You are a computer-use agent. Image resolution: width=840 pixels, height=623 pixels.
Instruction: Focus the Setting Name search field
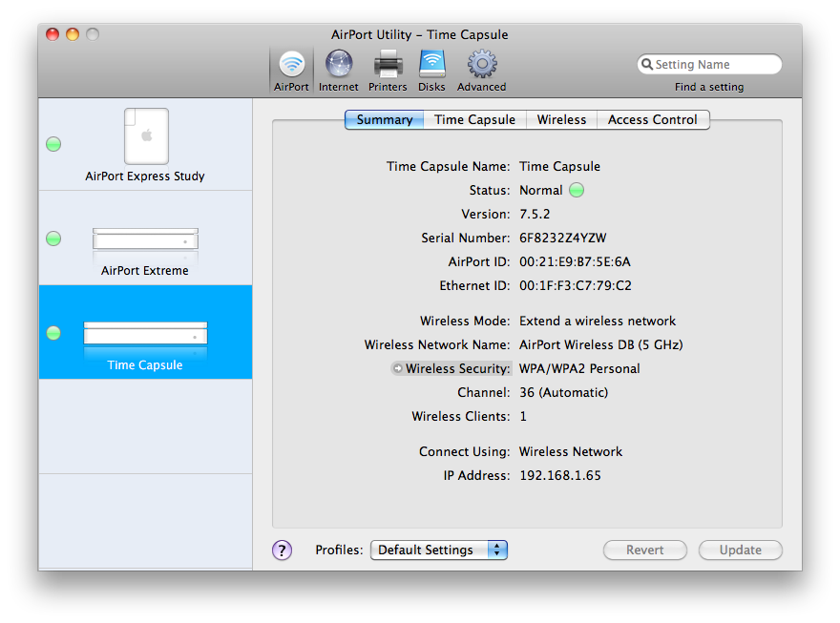tap(709, 64)
